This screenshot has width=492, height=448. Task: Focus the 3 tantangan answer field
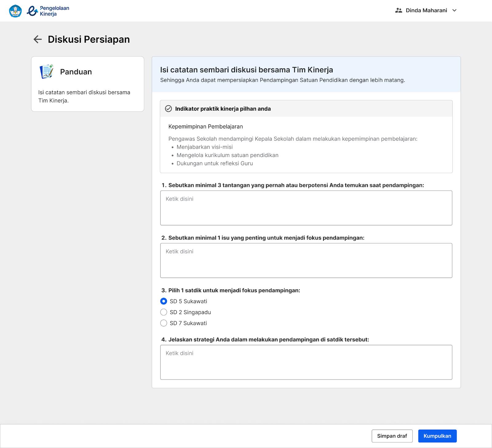click(x=306, y=208)
